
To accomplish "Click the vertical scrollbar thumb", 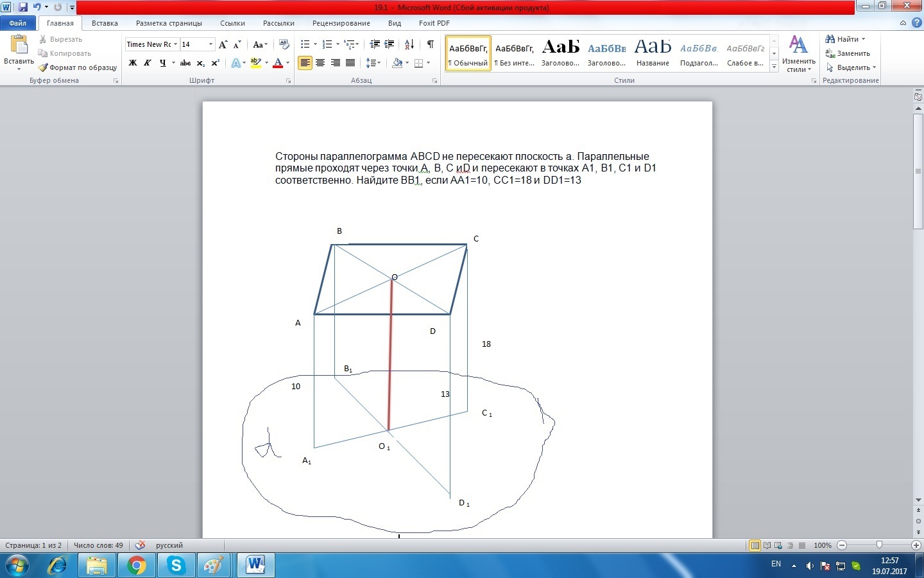I will coord(918,171).
